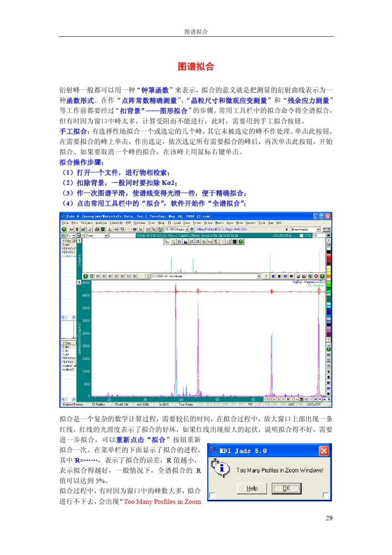The width and height of the screenshot is (392, 555).
Task: Select the magnifier zoom tool
Action: pos(173,241)
